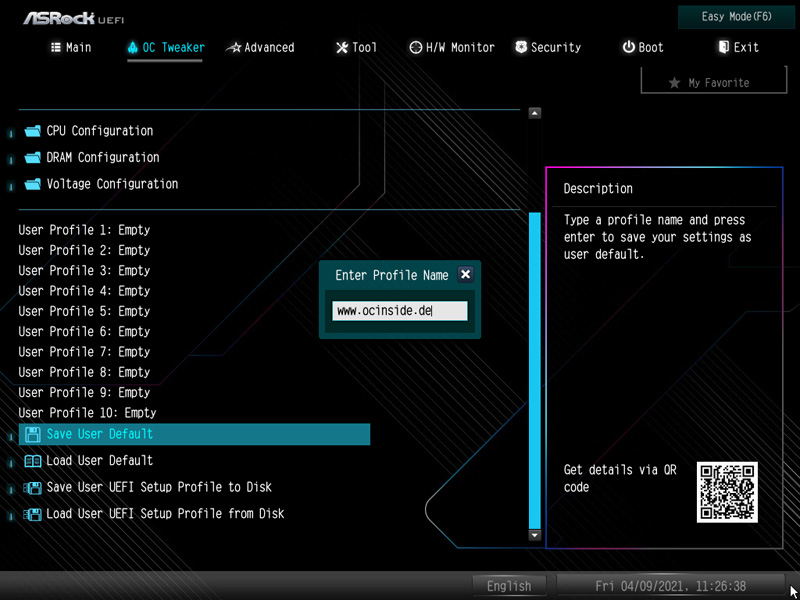Click the H/W Monitor gauge icon
This screenshot has height=600, width=800.
(415, 48)
